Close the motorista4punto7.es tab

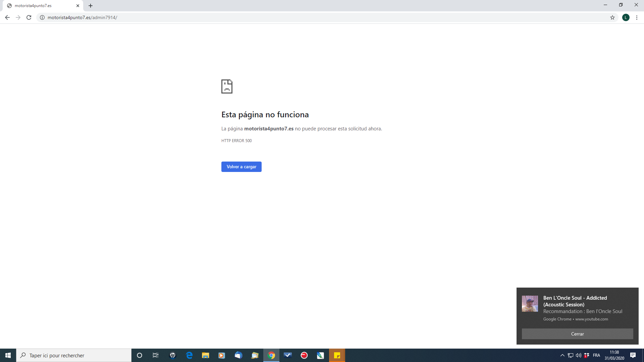click(78, 6)
